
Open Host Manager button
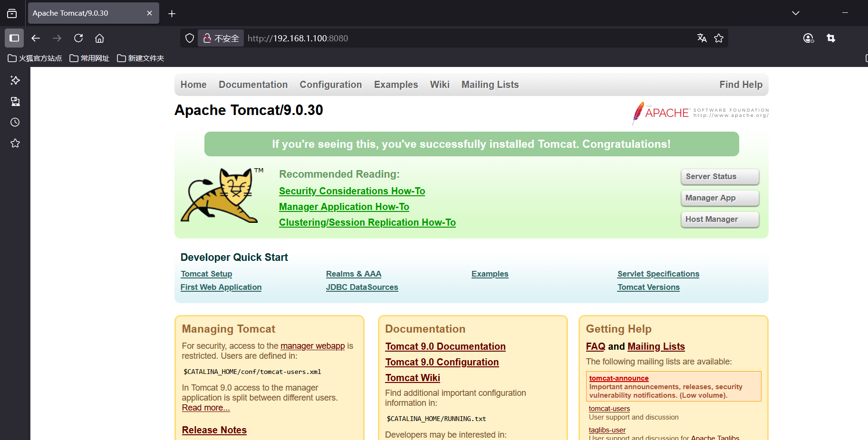[720, 219]
